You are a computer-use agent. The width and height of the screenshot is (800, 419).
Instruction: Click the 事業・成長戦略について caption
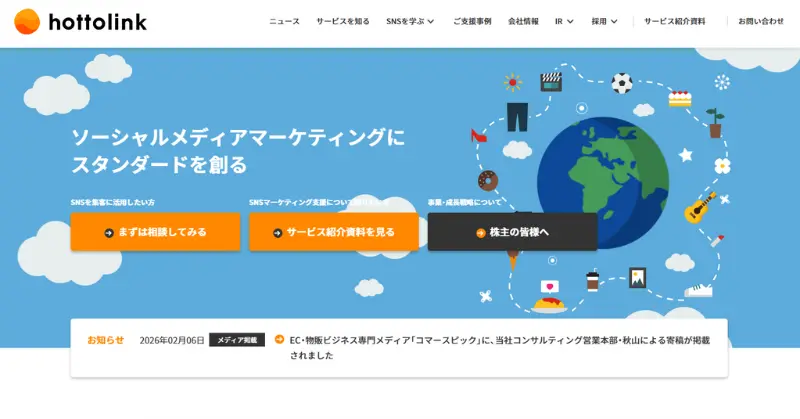pyautogui.click(x=464, y=202)
